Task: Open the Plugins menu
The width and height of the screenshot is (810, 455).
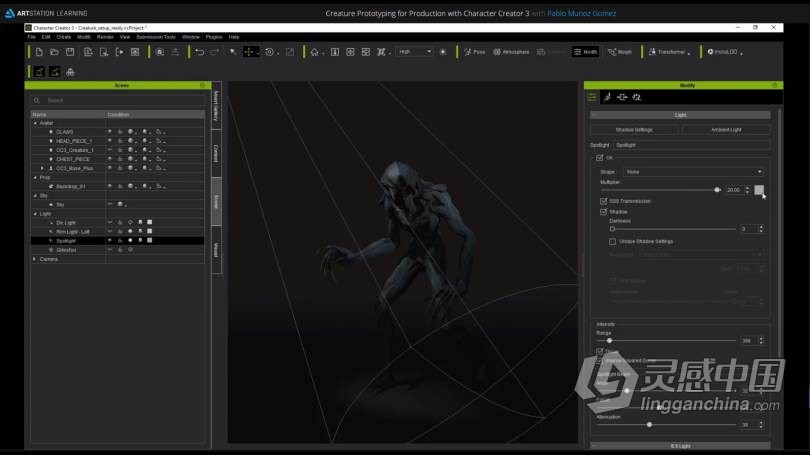Action: click(x=214, y=37)
